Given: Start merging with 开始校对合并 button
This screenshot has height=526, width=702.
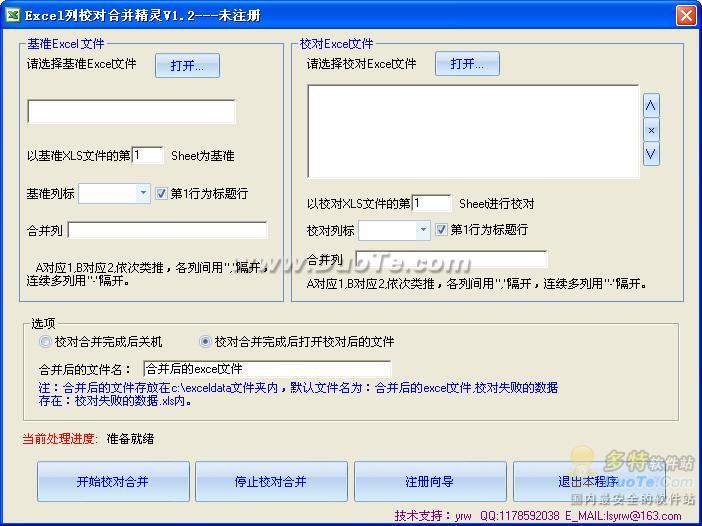Looking at the screenshot, I should pos(113,482).
